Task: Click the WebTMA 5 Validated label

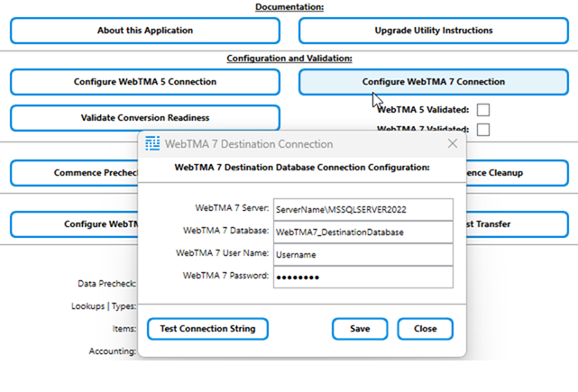Action: pos(423,110)
